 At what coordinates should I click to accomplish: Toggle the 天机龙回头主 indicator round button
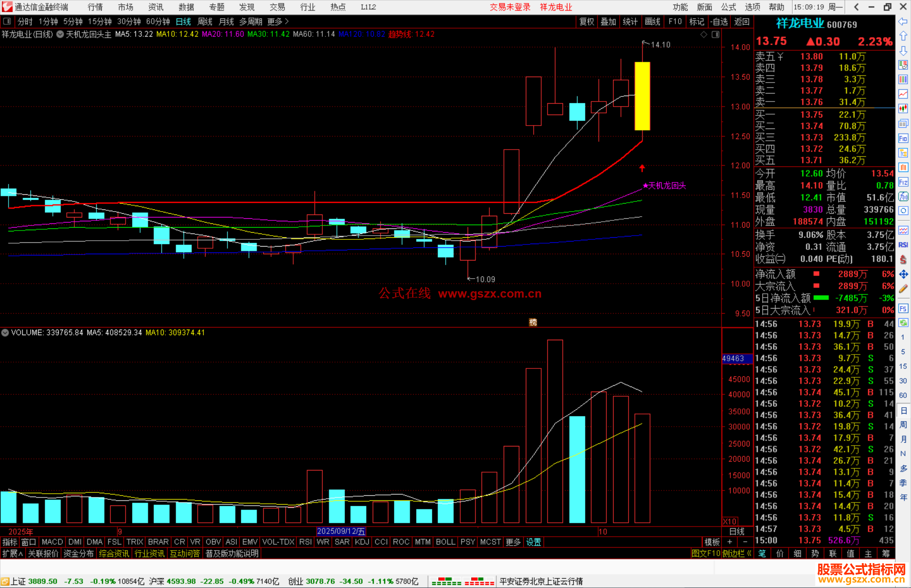pyautogui.click(x=60, y=35)
